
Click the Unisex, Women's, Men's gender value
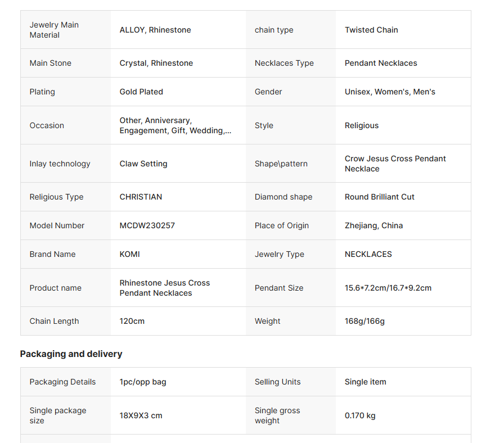pos(390,92)
